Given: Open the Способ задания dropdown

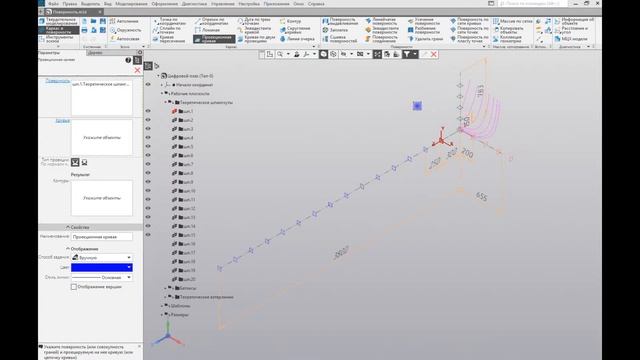Looking at the screenshot, I should click(102, 258).
